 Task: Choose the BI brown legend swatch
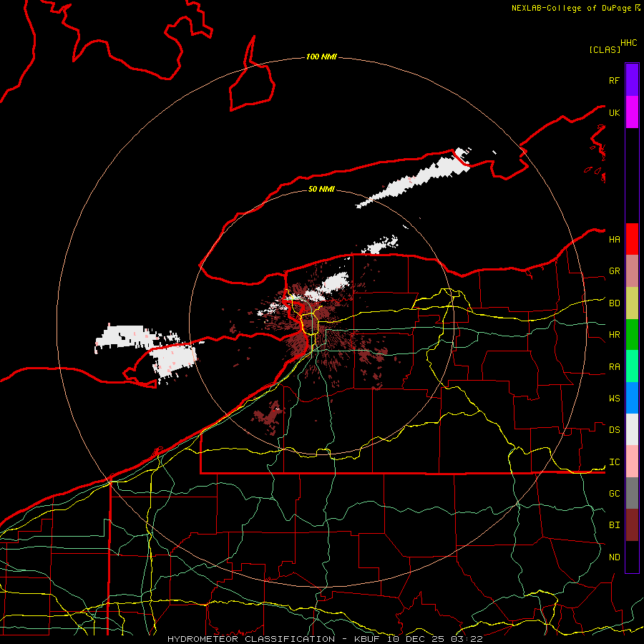coord(632,525)
